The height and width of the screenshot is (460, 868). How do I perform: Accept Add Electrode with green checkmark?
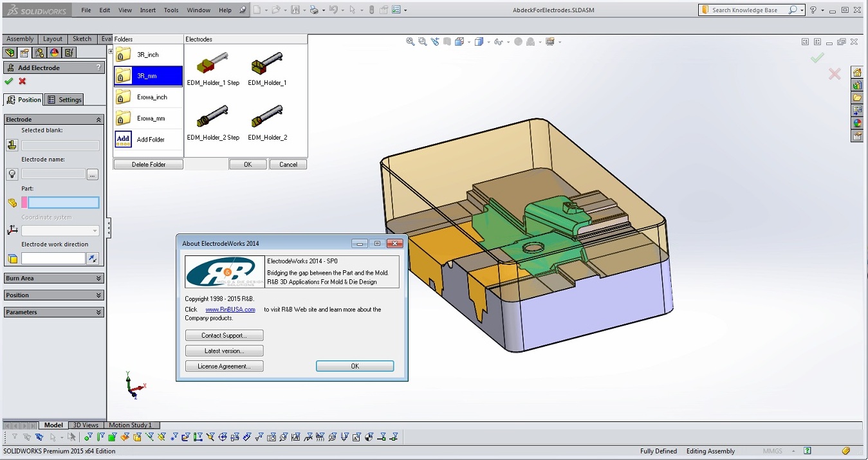click(8, 81)
